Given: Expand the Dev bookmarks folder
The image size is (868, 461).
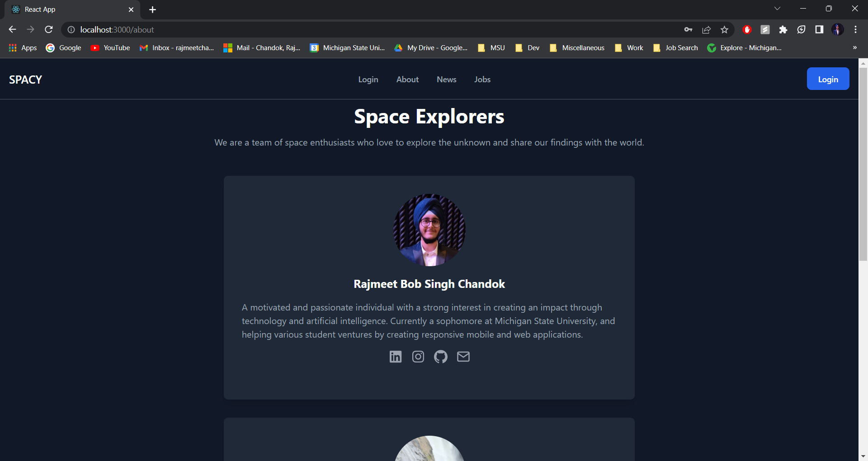Looking at the screenshot, I should [528, 48].
